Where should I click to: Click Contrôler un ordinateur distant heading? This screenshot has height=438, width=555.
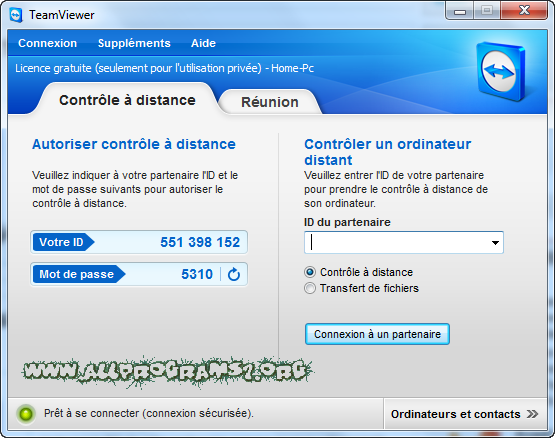388,152
